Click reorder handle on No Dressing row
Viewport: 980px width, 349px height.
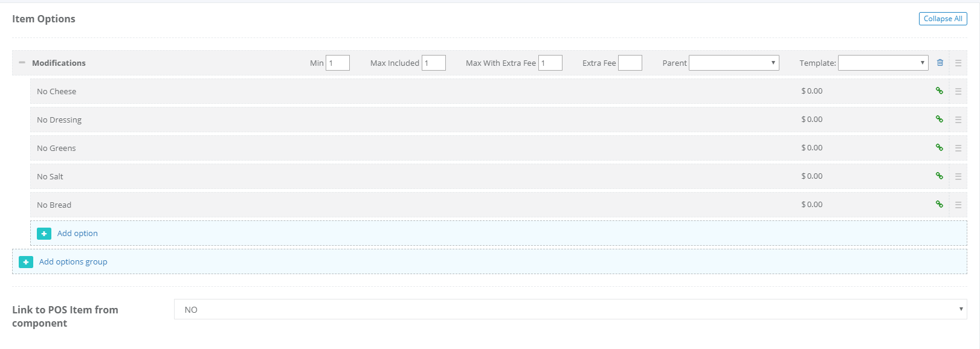[958, 120]
